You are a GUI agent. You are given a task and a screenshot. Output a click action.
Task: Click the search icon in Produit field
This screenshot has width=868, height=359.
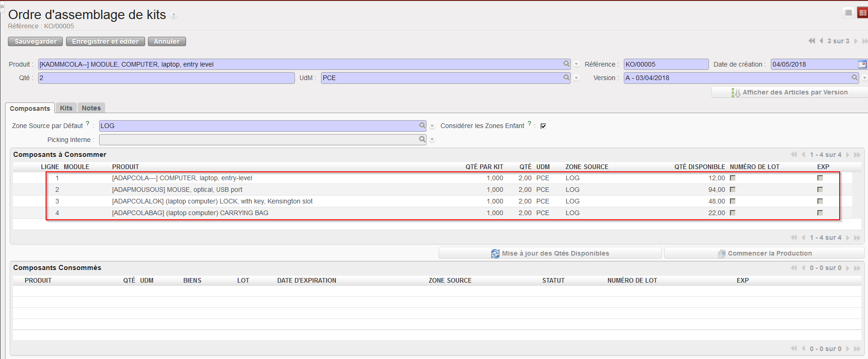click(x=566, y=64)
